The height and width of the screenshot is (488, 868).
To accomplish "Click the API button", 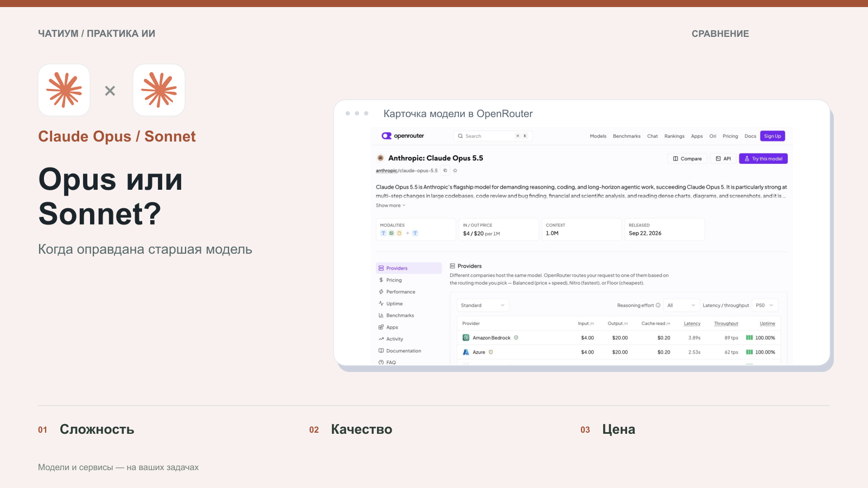I will pyautogui.click(x=723, y=159).
